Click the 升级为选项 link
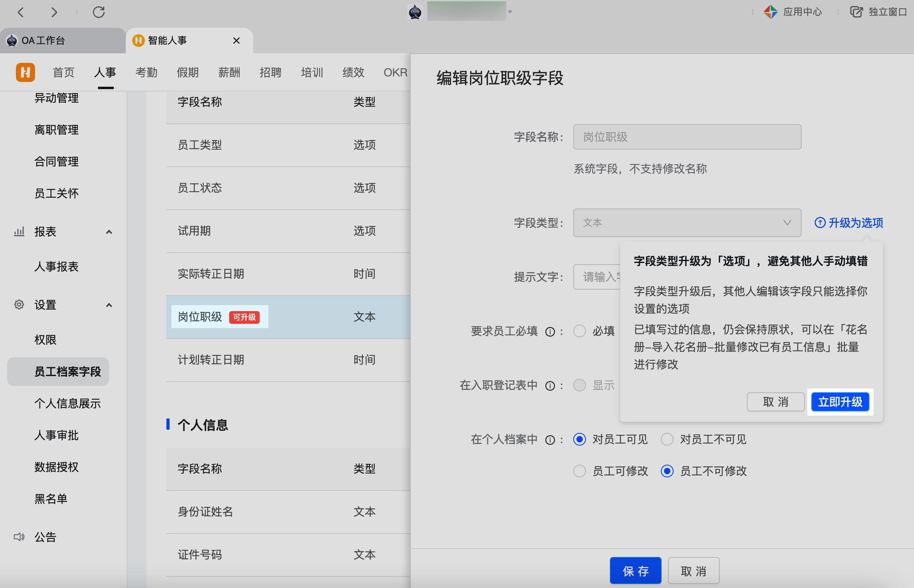The image size is (914, 588). coord(849,223)
